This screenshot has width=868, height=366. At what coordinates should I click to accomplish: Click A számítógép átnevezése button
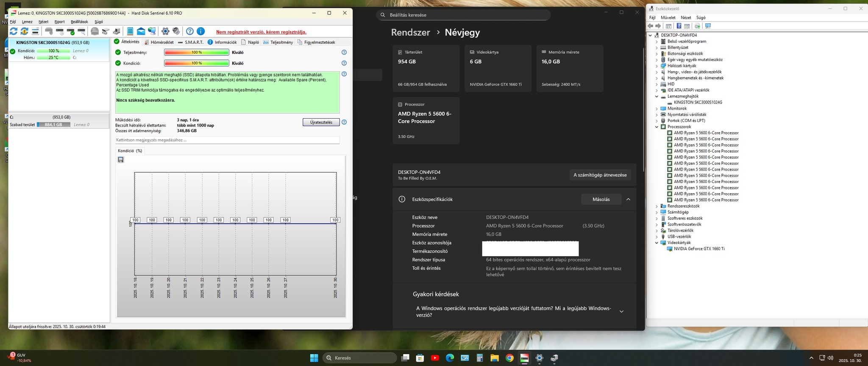600,175
